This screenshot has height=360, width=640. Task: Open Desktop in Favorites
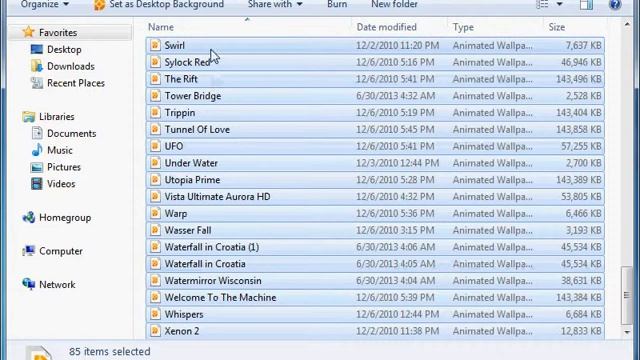[64, 49]
